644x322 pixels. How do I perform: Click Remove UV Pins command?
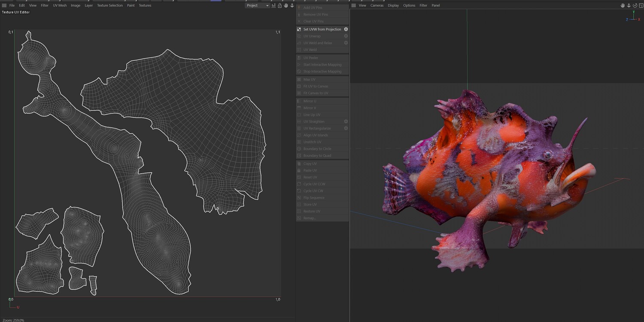tap(322, 15)
